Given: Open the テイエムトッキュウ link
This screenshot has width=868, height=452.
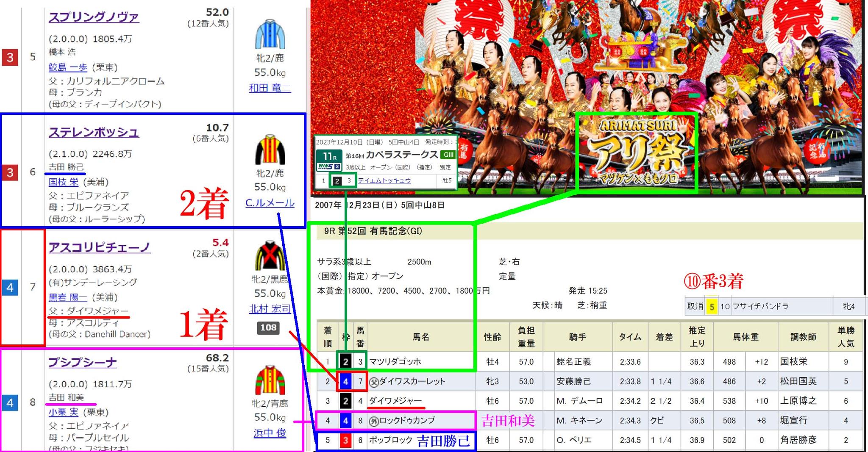Looking at the screenshot, I should point(384,180).
